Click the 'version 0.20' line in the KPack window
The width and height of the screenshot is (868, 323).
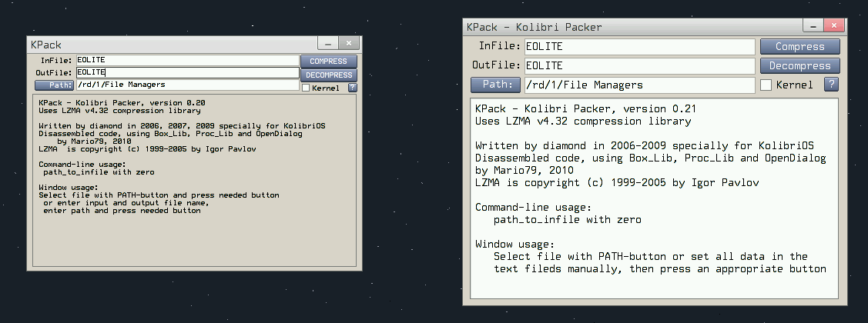[122, 103]
